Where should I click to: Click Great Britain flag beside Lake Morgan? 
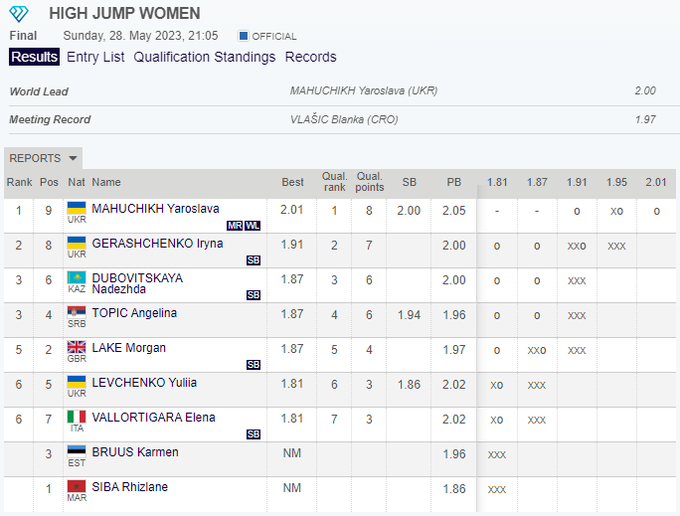(x=76, y=348)
